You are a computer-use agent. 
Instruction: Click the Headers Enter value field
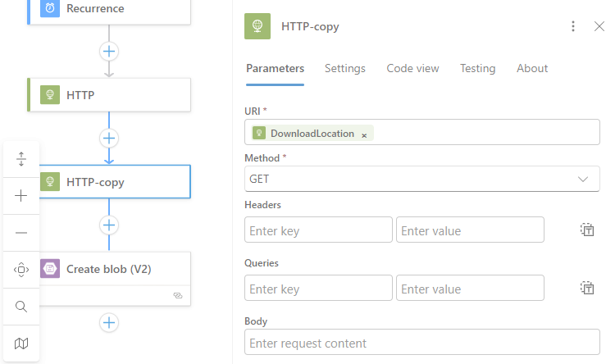pos(470,230)
